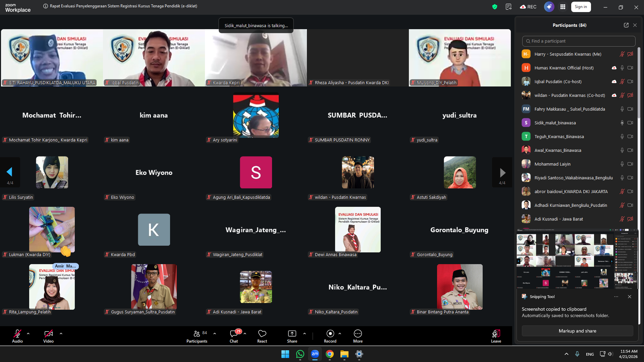644x362 pixels.
Task: Go to next gallery page arrow
Action: (502, 173)
